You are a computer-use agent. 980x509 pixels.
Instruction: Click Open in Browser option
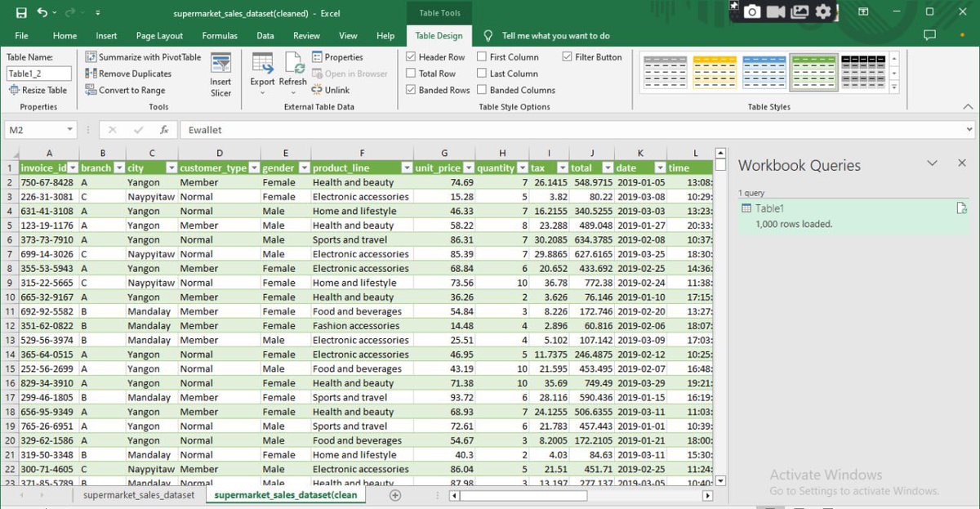pyautogui.click(x=350, y=74)
